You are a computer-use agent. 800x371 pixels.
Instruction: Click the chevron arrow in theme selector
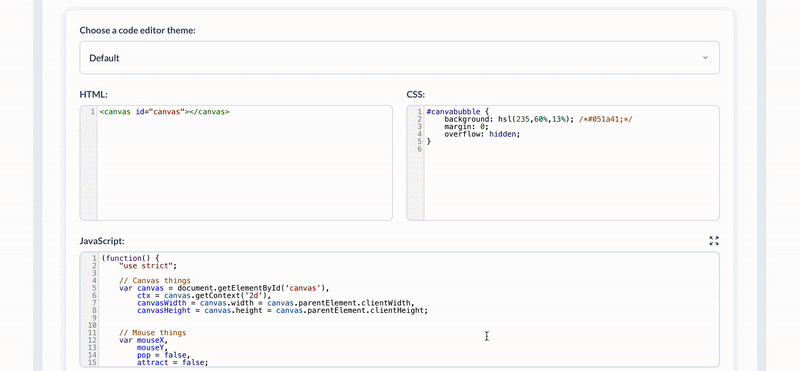[706, 58]
